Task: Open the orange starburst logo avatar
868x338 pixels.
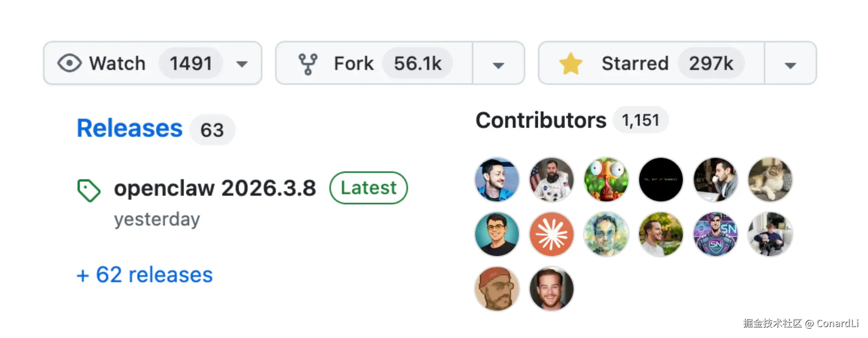Action: (552, 234)
